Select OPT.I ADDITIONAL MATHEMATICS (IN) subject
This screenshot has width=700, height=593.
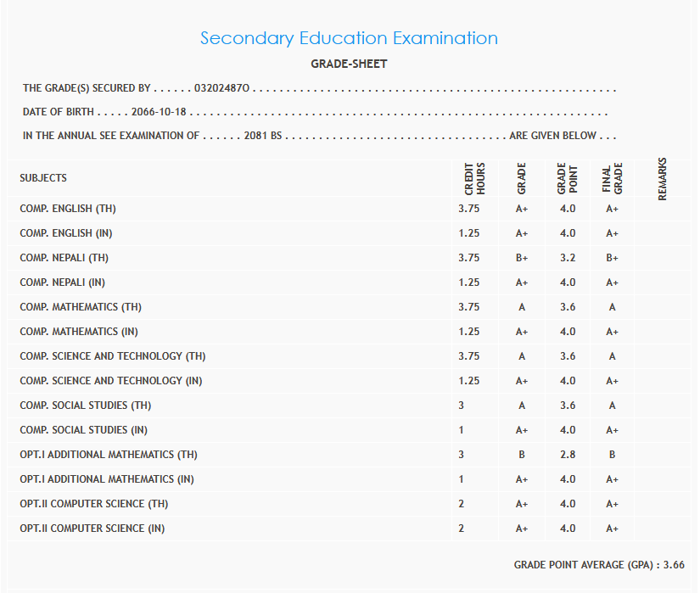(x=107, y=479)
